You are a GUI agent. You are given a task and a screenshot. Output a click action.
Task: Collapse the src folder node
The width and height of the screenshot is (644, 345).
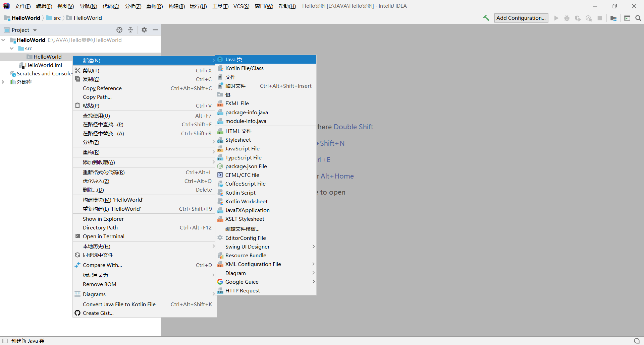point(12,48)
